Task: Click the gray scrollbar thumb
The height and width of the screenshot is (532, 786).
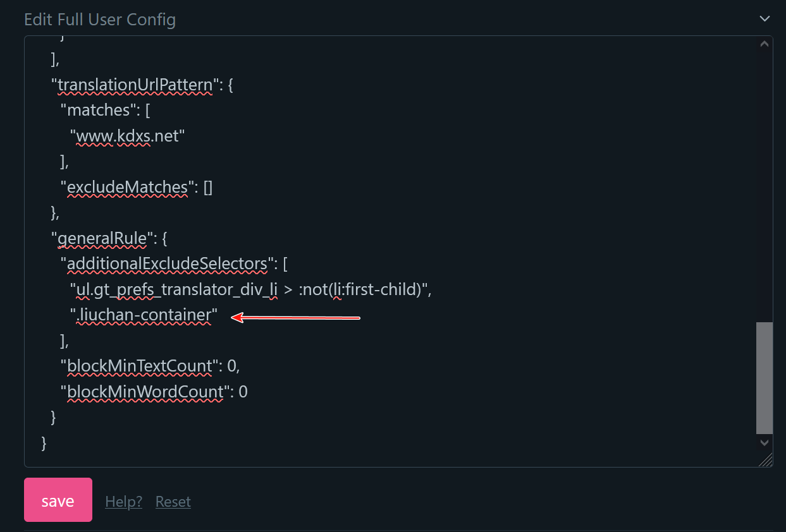Action: click(x=764, y=377)
